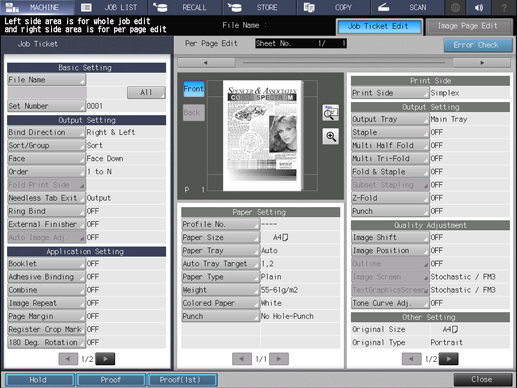Click the sheet scroll left arrow
This screenshot has width=517, height=388.
point(206,63)
